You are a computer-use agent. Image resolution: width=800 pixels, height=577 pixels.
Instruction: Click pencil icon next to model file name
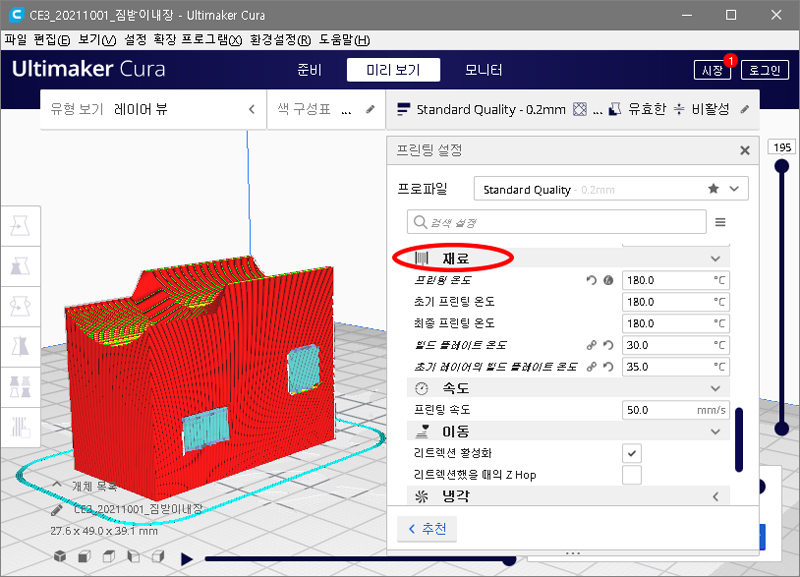click(57, 509)
